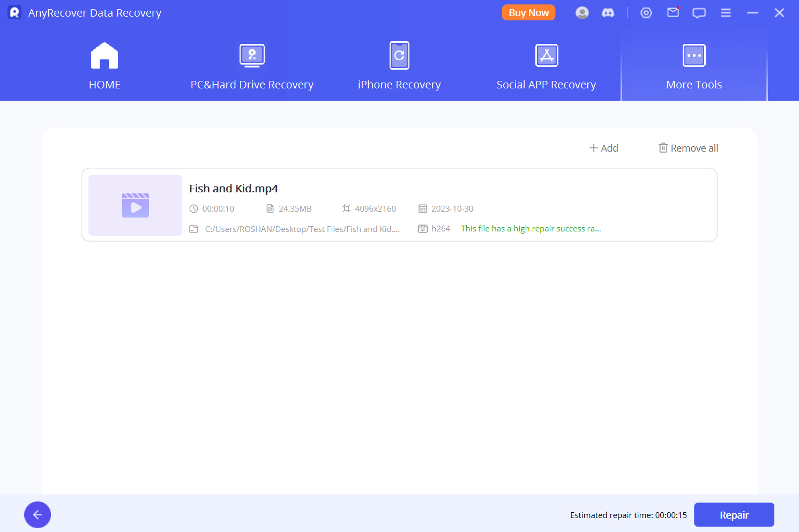Click Remove all to clear list

(x=688, y=148)
